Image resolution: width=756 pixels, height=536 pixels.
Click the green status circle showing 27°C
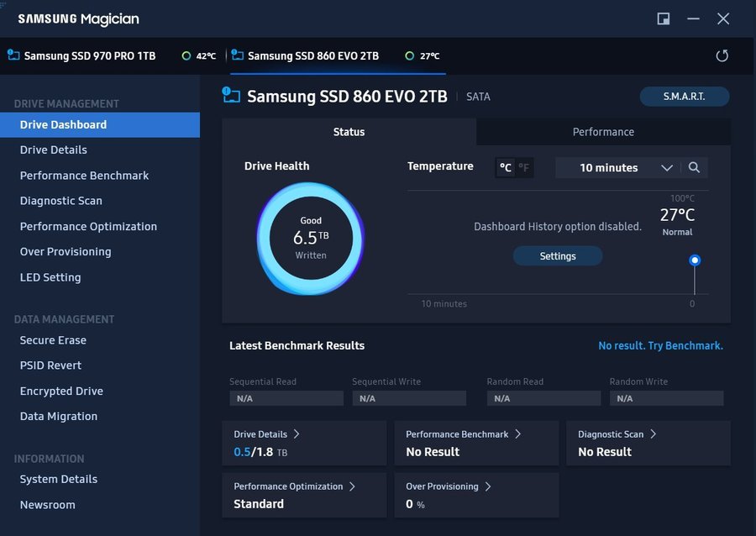(x=410, y=56)
